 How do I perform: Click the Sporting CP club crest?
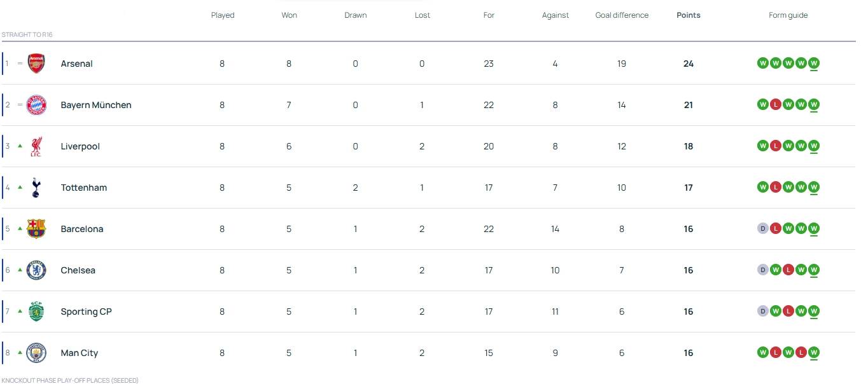[36, 312]
